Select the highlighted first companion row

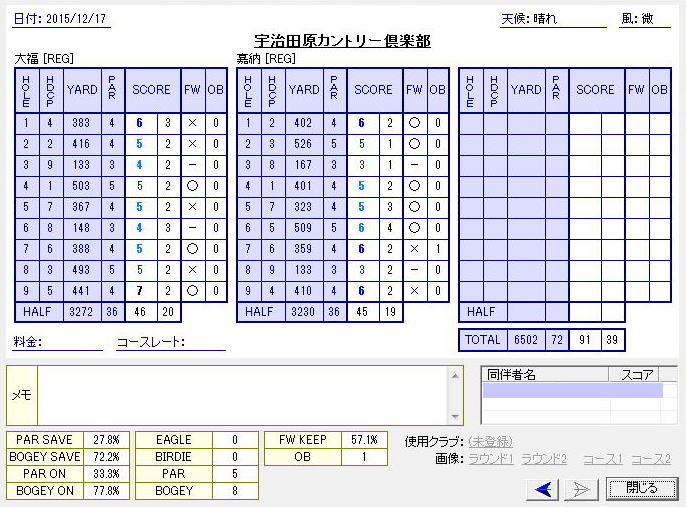point(571,391)
